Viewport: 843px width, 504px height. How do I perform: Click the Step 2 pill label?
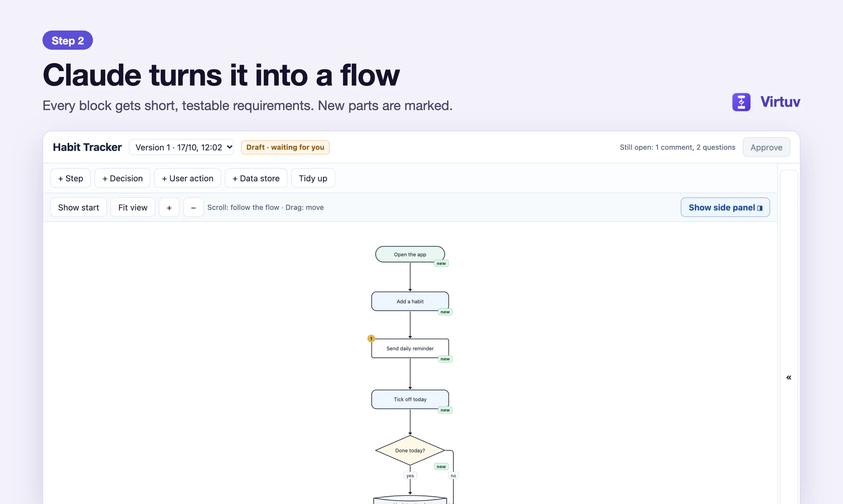(68, 40)
